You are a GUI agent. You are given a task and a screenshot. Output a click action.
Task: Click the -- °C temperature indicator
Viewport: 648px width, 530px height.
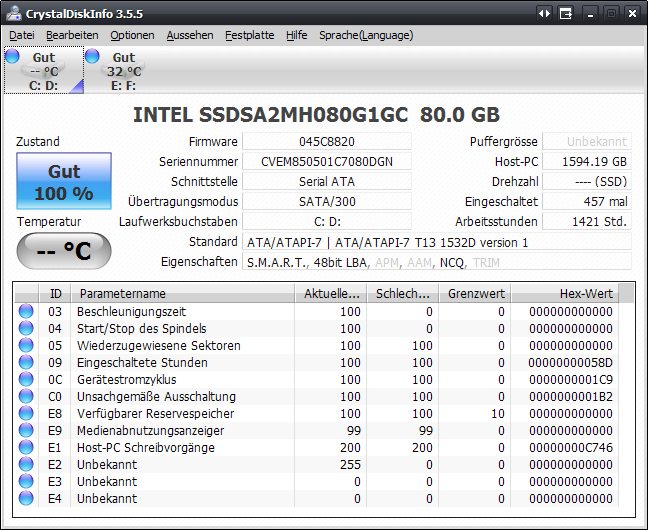(x=64, y=251)
